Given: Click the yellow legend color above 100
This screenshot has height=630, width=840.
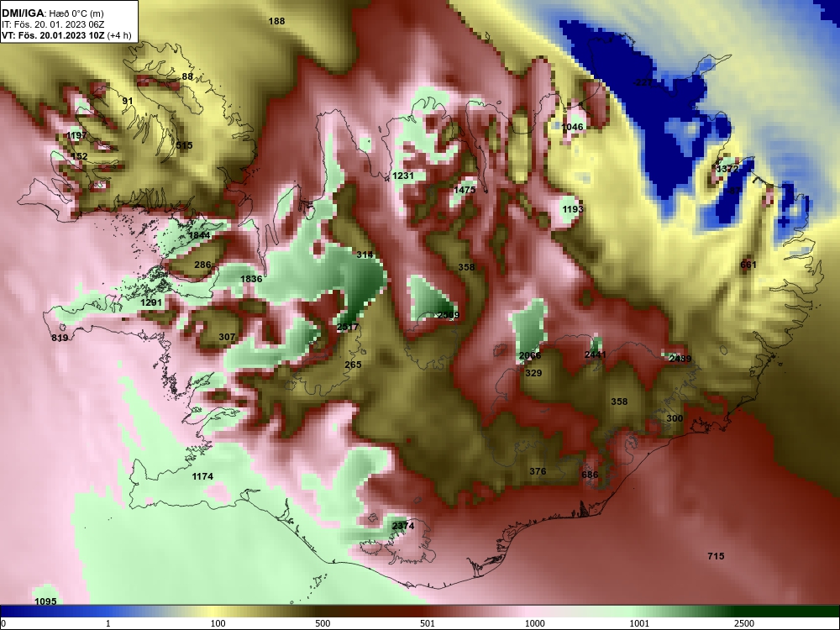Looking at the screenshot, I should pyautogui.click(x=214, y=612).
